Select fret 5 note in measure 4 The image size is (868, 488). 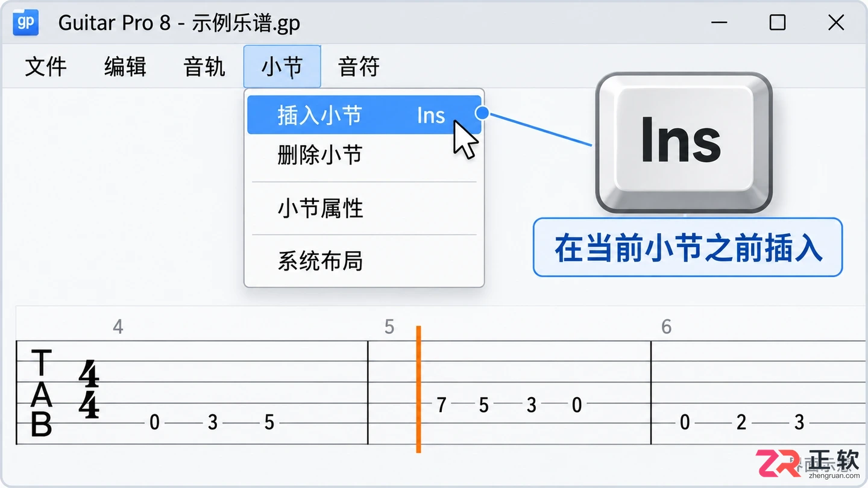[x=269, y=423]
